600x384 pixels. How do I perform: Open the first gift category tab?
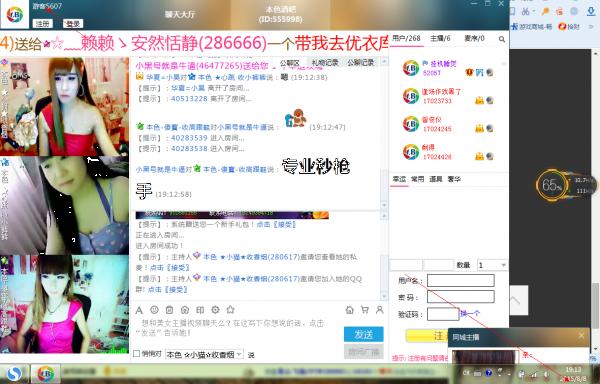399,179
